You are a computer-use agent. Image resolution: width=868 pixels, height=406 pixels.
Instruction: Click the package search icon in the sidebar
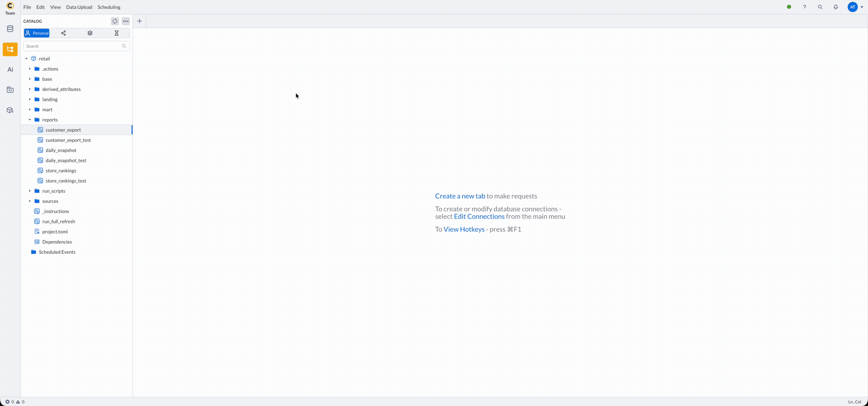pos(10,110)
